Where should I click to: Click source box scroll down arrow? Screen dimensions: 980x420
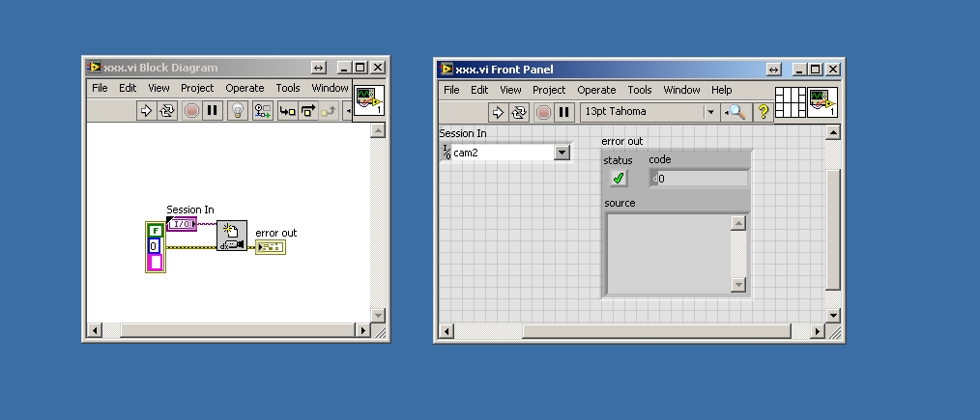(x=738, y=285)
